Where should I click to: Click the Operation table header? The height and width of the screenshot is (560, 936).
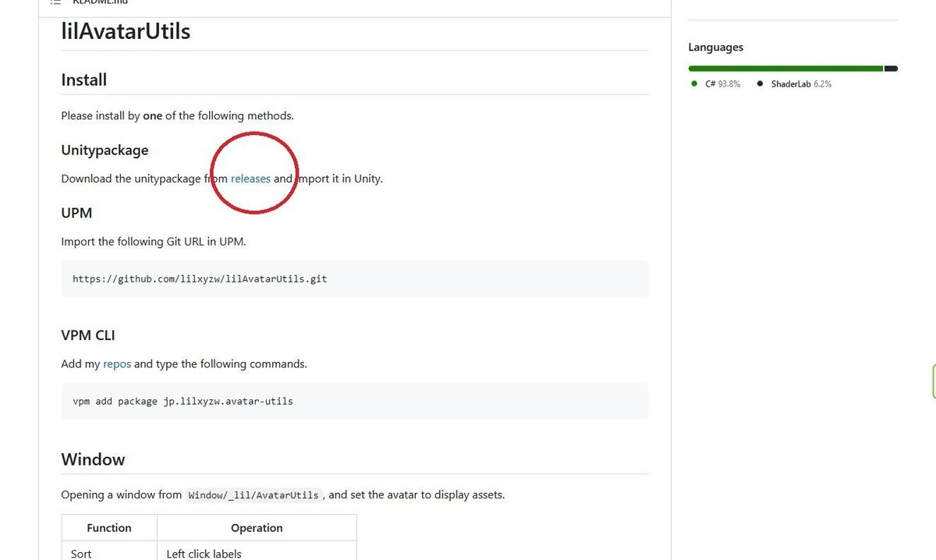coord(257,528)
